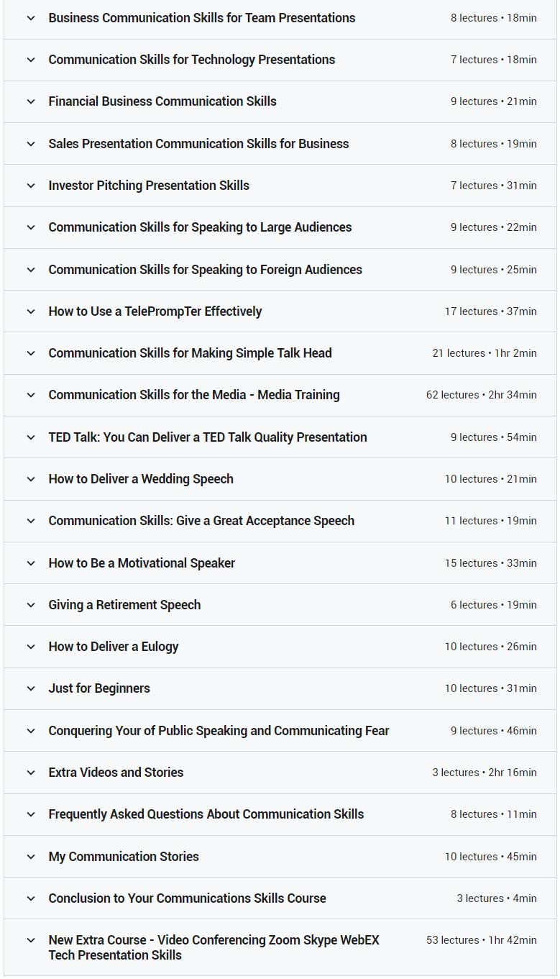Click Giving a Retirement Speech title

pyautogui.click(x=124, y=605)
